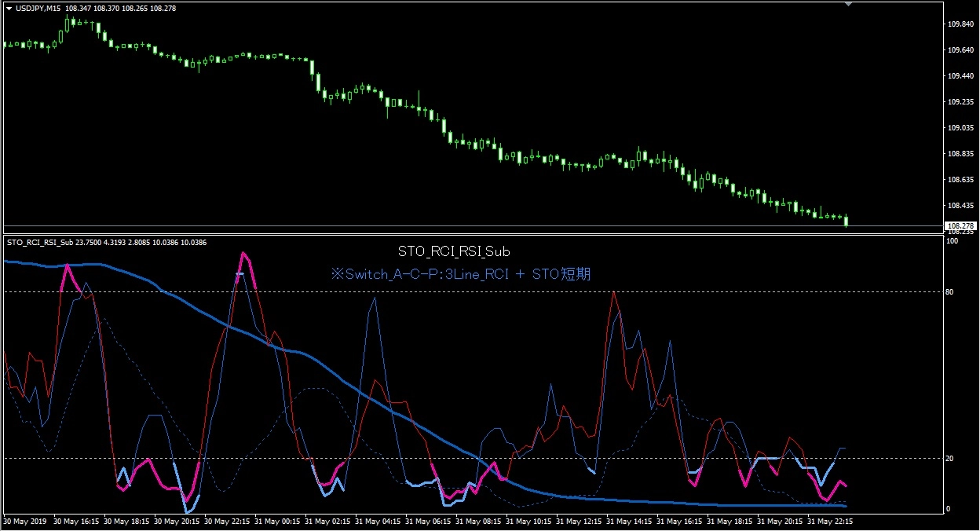The width and height of the screenshot is (980, 531).
Task: Open the chart menu triangle beside USDJPY,M15
Action: click(x=9, y=8)
